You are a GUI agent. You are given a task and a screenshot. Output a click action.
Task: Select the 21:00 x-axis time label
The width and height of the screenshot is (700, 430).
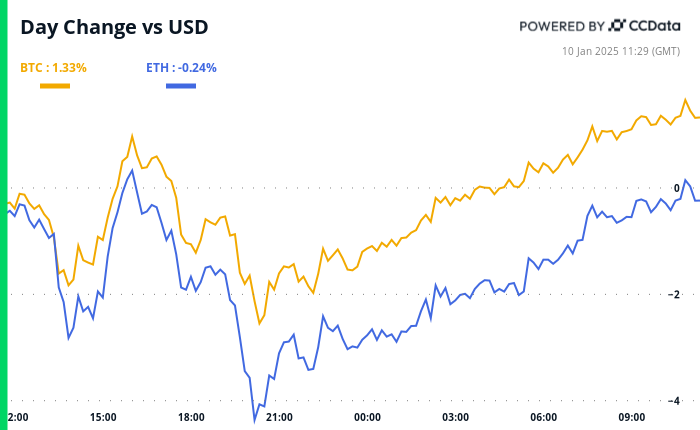[279, 417]
